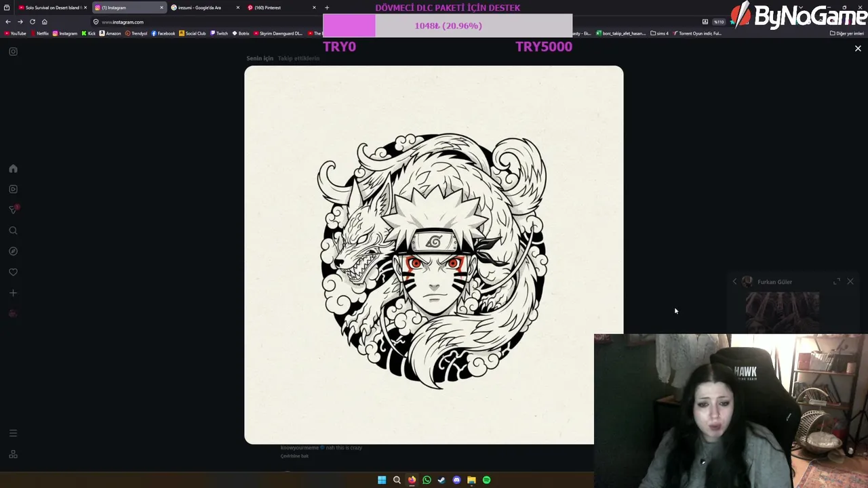Switch to Senin için feed tab

(x=260, y=58)
